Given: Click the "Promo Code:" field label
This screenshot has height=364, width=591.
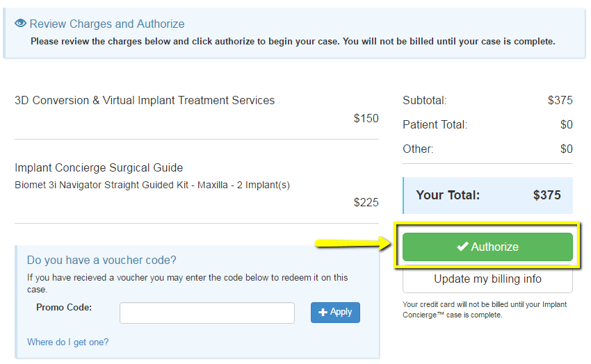Looking at the screenshot, I should [x=64, y=307].
